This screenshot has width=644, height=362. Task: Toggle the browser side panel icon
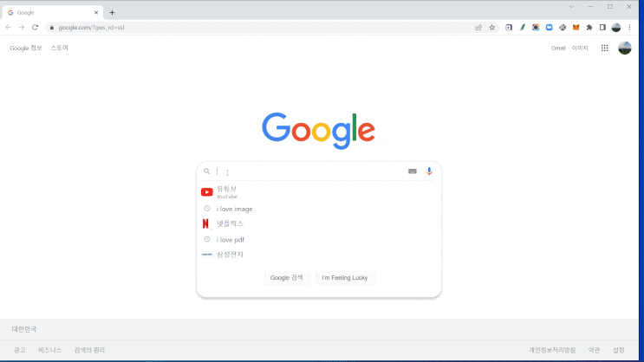point(602,28)
